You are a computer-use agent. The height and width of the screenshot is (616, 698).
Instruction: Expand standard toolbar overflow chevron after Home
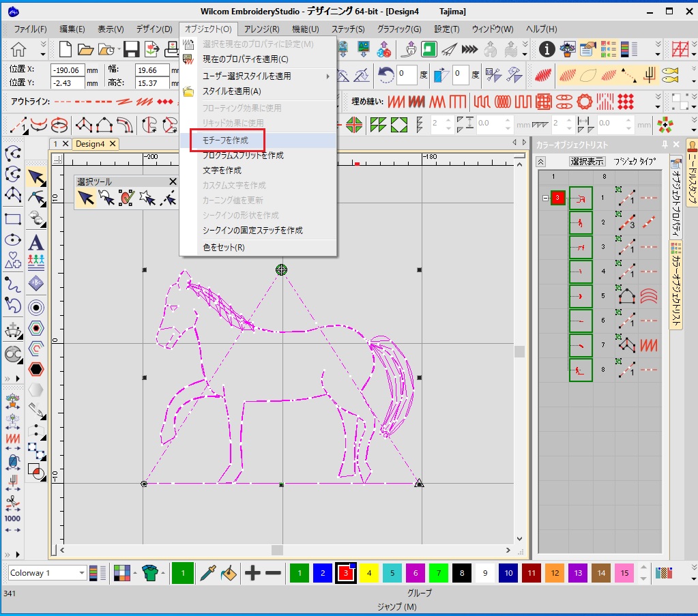click(x=43, y=49)
